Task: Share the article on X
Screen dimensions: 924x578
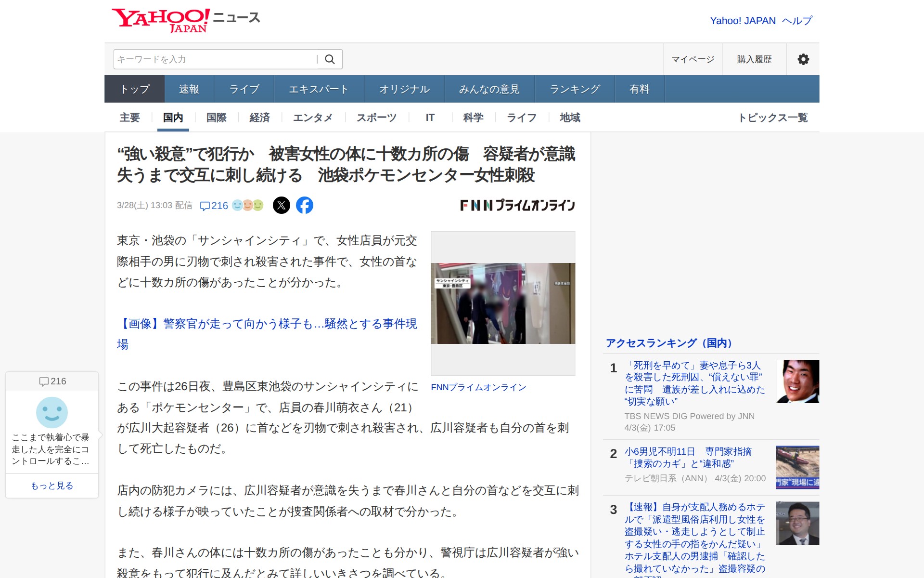Action: click(x=282, y=205)
